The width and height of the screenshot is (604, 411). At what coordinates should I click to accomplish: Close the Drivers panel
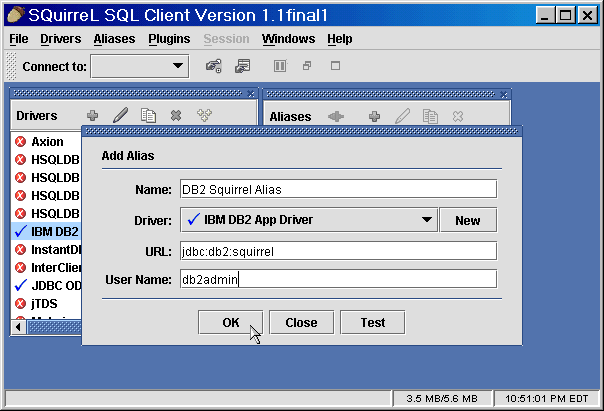click(x=251, y=94)
